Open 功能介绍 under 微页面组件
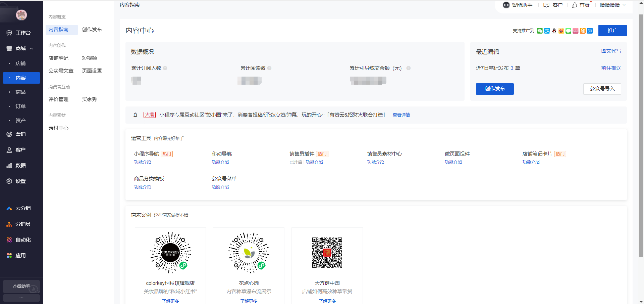This screenshot has height=304, width=644. tap(453, 162)
